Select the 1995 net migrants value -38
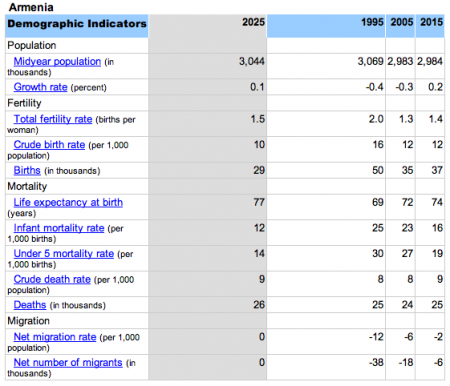The height and width of the screenshot is (386, 450). click(x=376, y=362)
